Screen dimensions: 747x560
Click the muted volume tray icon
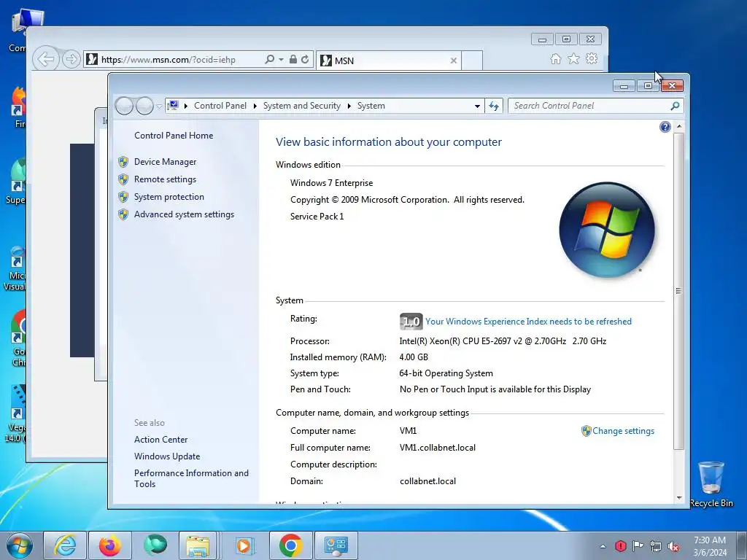pyautogui.click(x=673, y=546)
